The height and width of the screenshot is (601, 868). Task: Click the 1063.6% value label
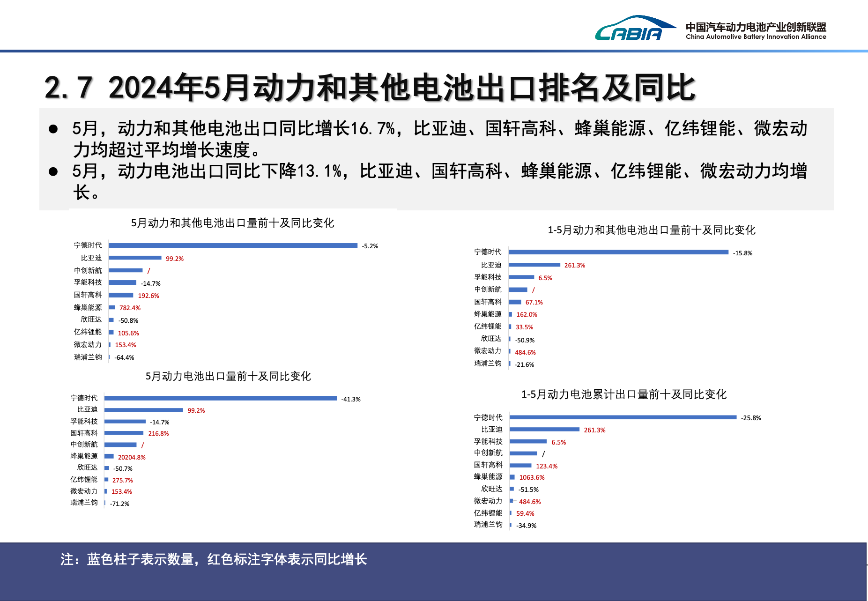tap(532, 477)
